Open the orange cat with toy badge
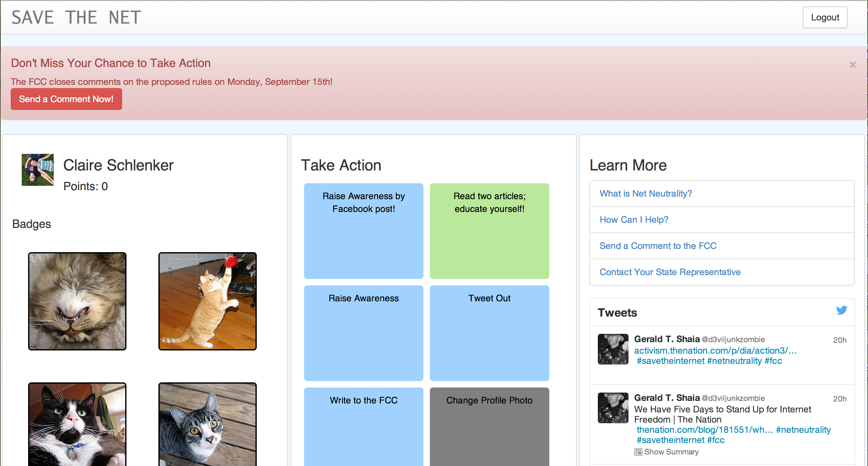Image resolution: width=868 pixels, height=466 pixels. pos(207,301)
